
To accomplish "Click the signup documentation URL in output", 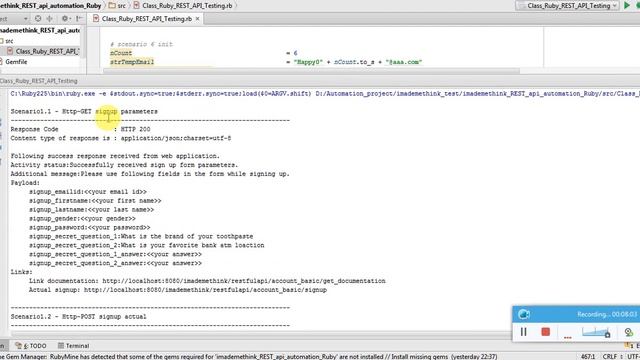I will [244, 281].
